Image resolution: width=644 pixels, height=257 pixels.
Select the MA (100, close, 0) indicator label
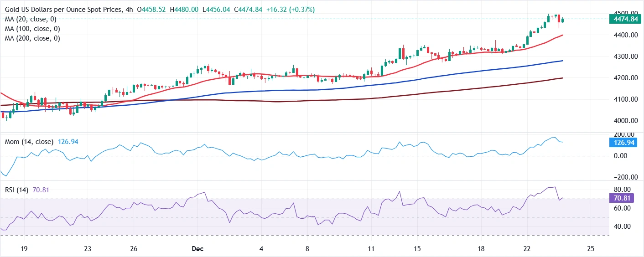(32, 29)
